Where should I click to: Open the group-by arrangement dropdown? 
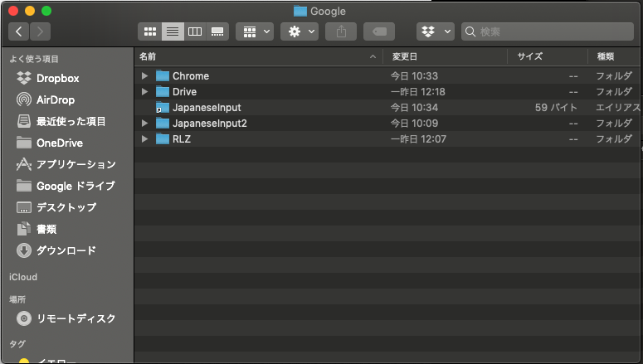pos(255,32)
